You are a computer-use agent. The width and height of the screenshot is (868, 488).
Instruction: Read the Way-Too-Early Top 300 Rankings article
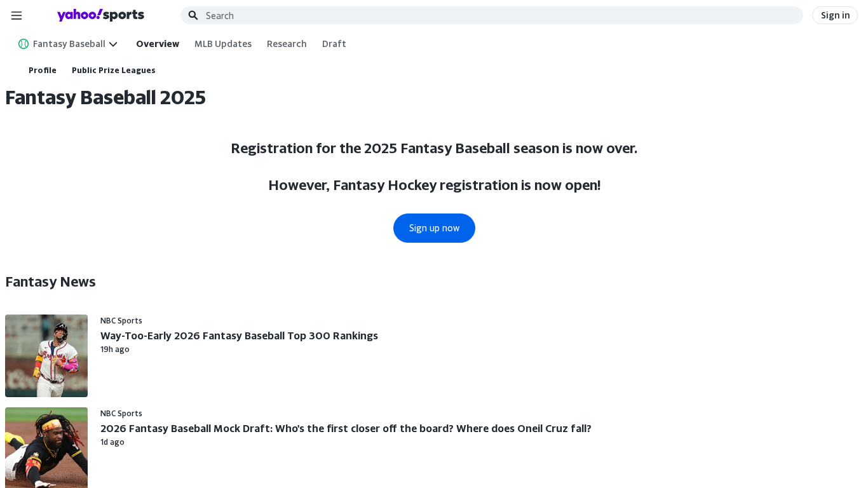(x=239, y=335)
